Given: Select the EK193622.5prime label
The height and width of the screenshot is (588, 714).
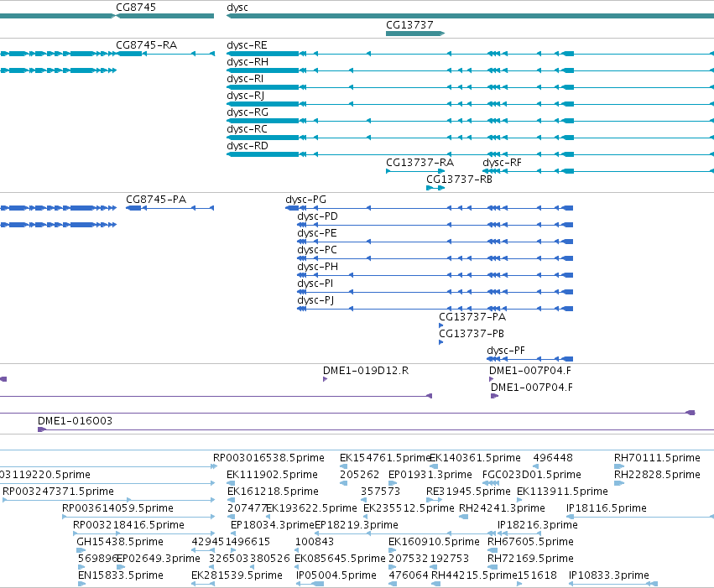Looking at the screenshot, I should click(x=311, y=508).
